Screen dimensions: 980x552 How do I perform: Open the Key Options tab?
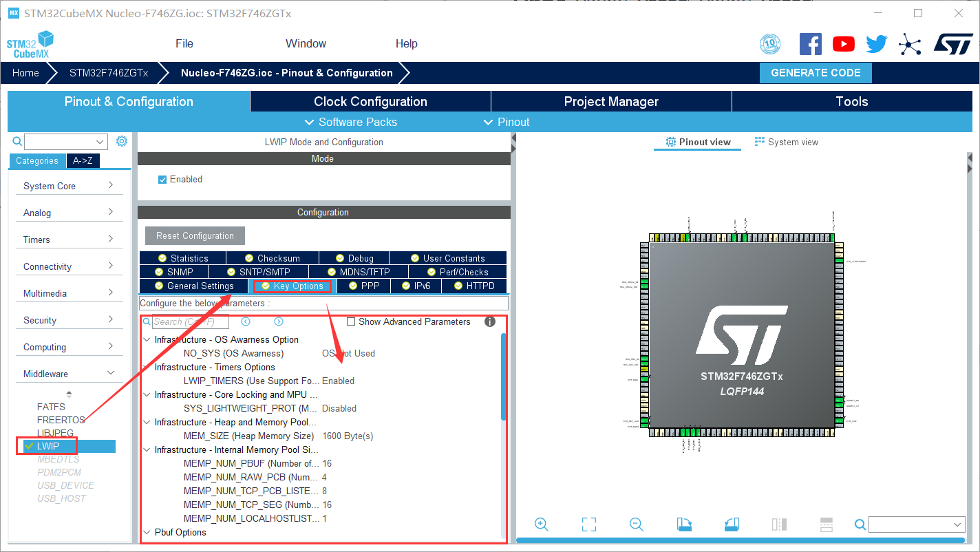click(292, 286)
